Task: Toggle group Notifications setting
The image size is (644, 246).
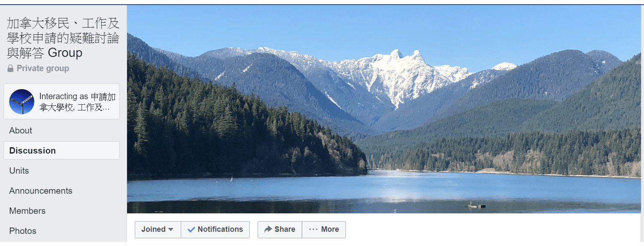Action: pyautogui.click(x=215, y=229)
